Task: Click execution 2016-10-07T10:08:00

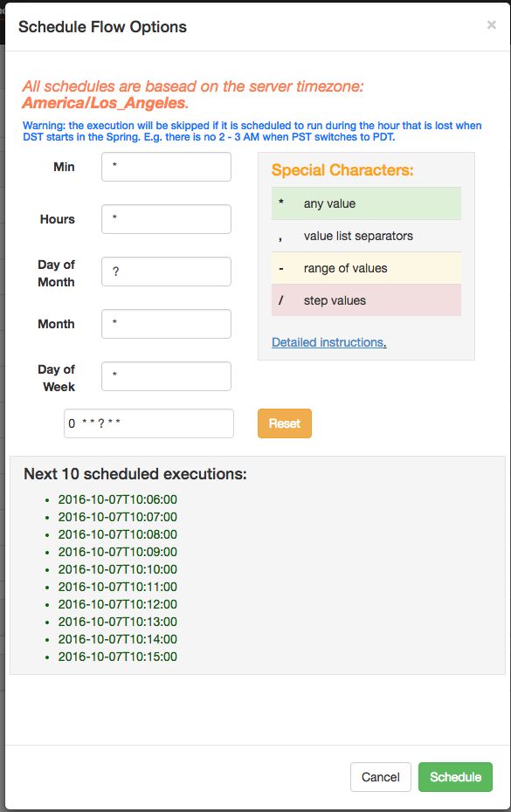Action: (x=118, y=534)
